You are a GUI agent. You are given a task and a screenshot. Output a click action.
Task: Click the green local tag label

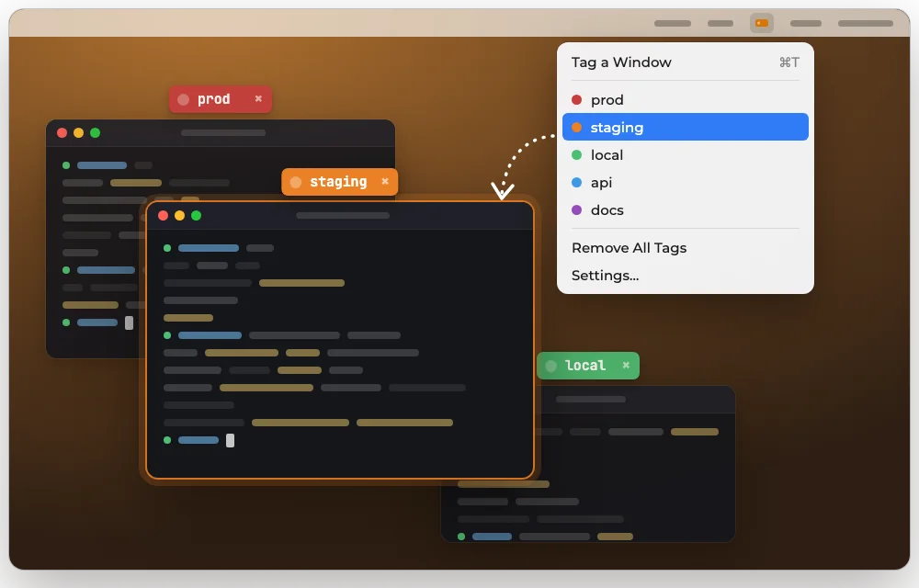click(x=588, y=366)
